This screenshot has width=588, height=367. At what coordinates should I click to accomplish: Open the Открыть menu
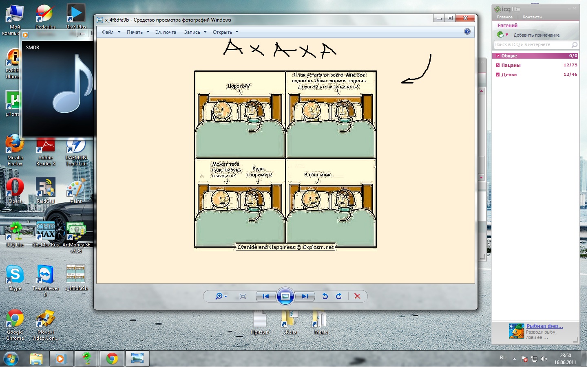click(x=222, y=32)
